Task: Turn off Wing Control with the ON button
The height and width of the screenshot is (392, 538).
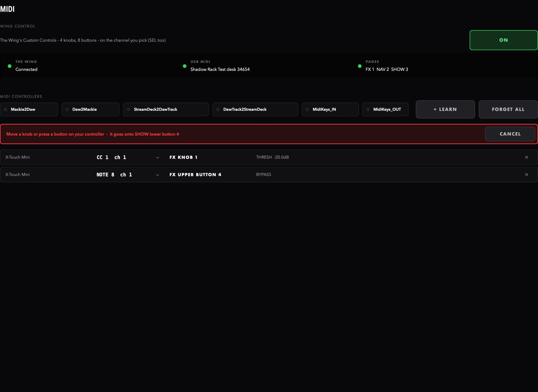Action: (x=504, y=40)
